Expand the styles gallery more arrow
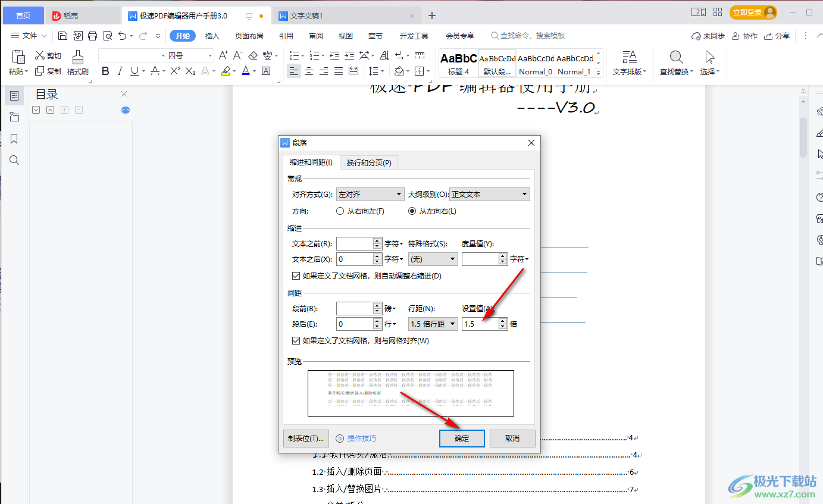Screen dimensions: 823x504 [x=599, y=73]
